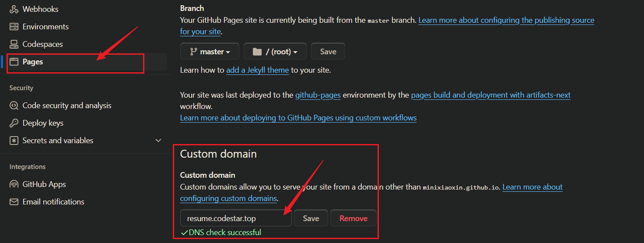The width and height of the screenshot is (644, 243).
Task: Click the 'minixiaoxin.github.io' domain text
Action: [x=462, y=187]
